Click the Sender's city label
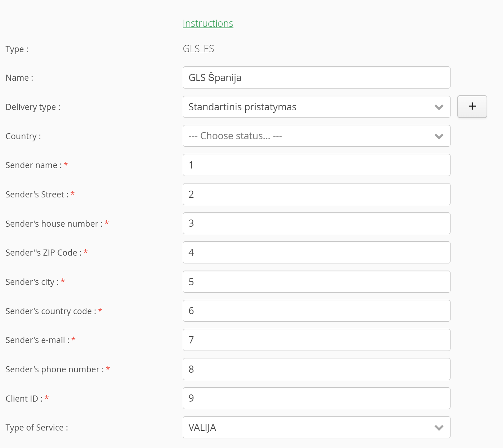This screenshot has height=448, width=503. [35, 282]
